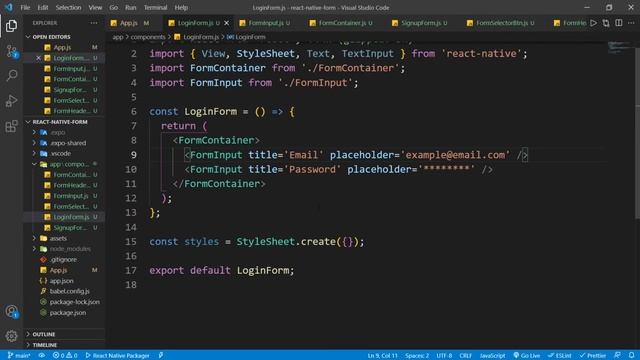Click the editor minimap preview
The height and width of the screenshot is (360, 640).
coord(620,48)
